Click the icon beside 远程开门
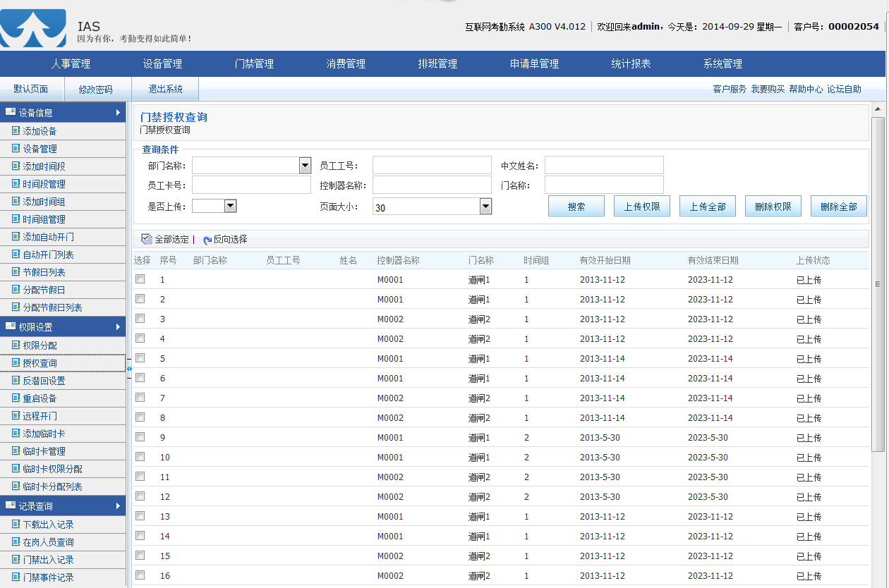Screen dimensions: 889x588 pyautogui.click(x=16, y=415)
